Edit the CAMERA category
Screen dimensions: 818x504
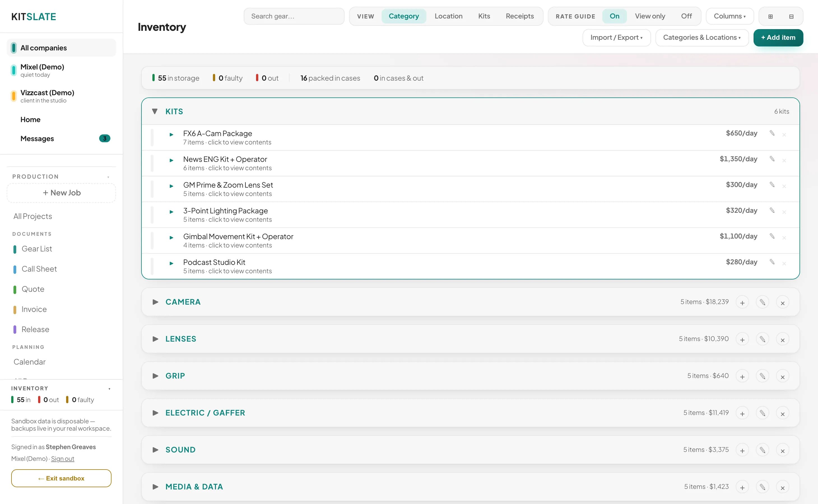[762, 302]
